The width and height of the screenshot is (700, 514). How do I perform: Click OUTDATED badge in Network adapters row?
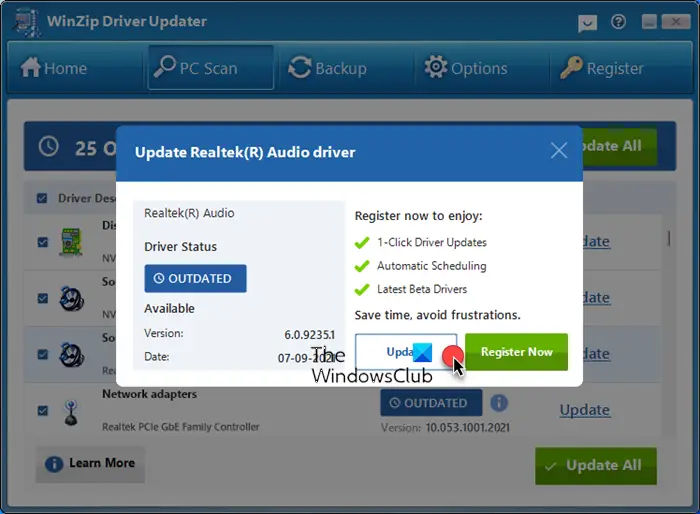[431, 403]
